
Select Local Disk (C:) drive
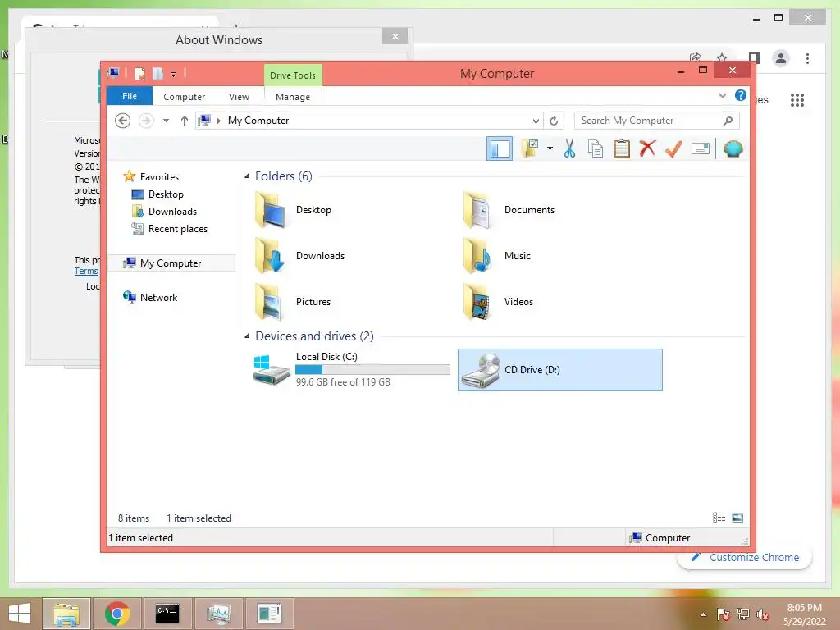(x=351, y=370)
